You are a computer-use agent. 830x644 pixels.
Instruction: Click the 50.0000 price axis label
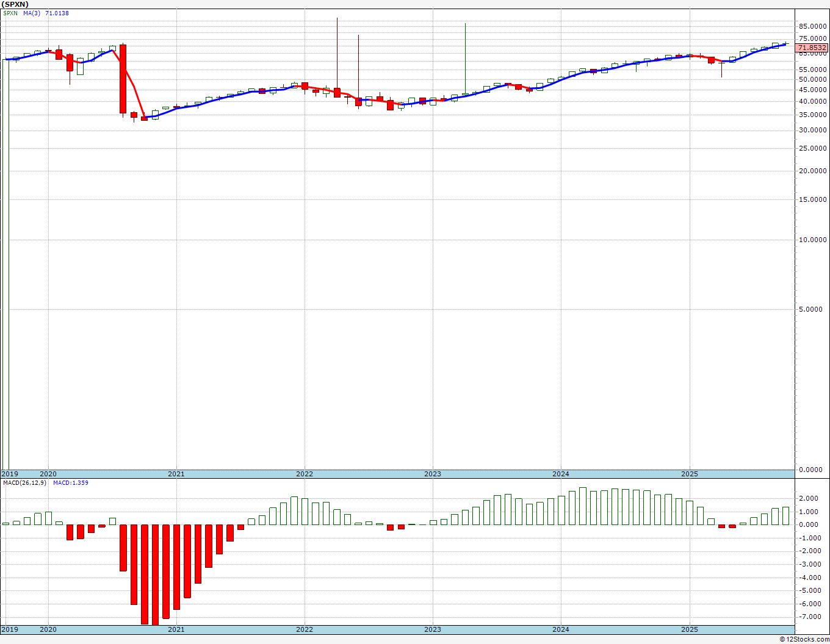[x=812, y=79]
